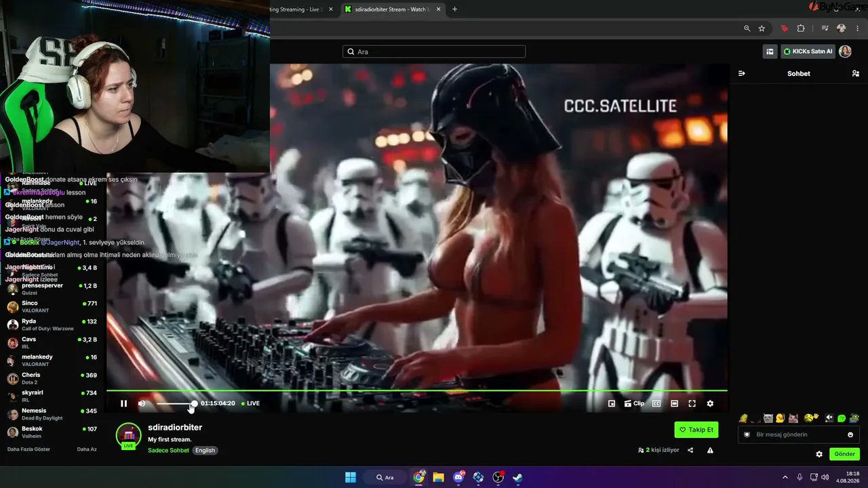Screen dimensions: 868x488
Task: Open skyrairl IRL channel in sidebar
Action: point(52,396)
